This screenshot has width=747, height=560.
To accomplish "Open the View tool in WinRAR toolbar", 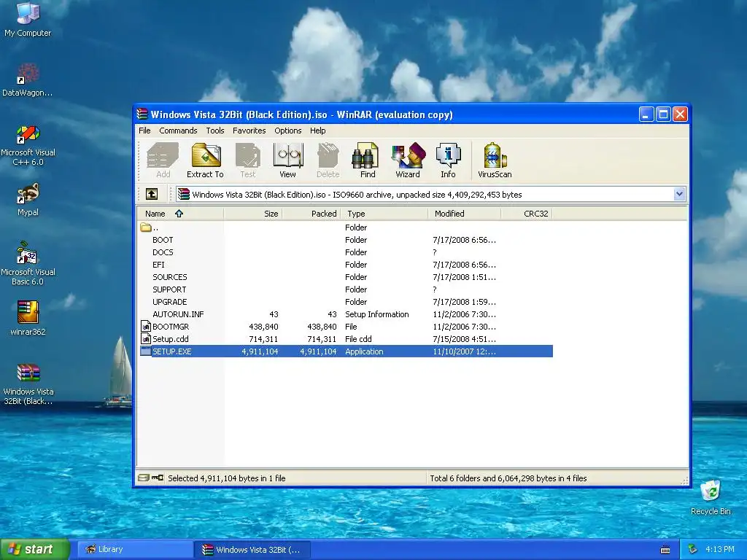I will (287, 160).
